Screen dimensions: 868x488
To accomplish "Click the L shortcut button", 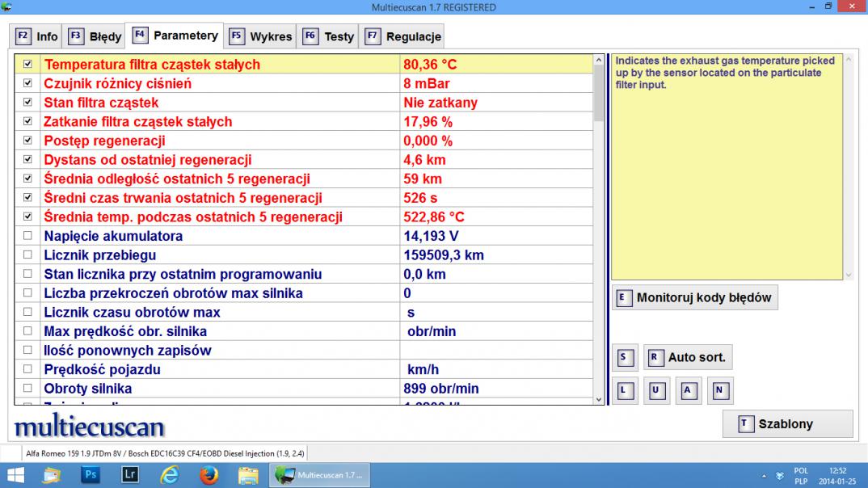I will coord(623,391).
